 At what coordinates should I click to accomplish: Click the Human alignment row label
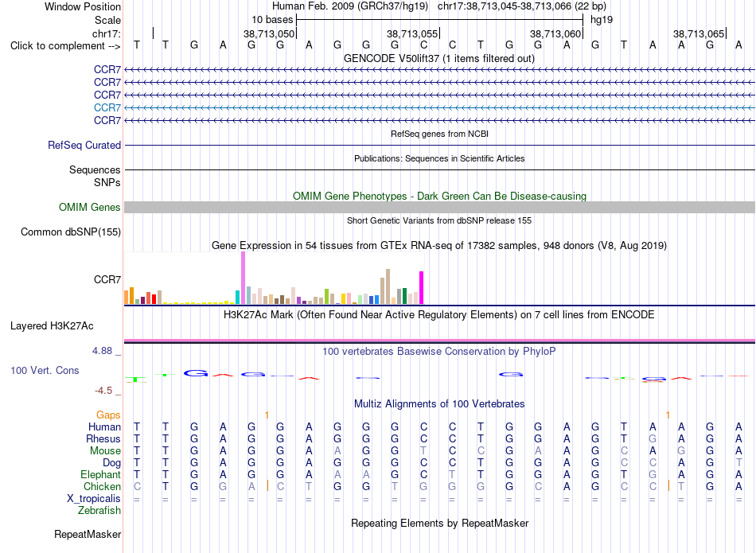[104, 426]
